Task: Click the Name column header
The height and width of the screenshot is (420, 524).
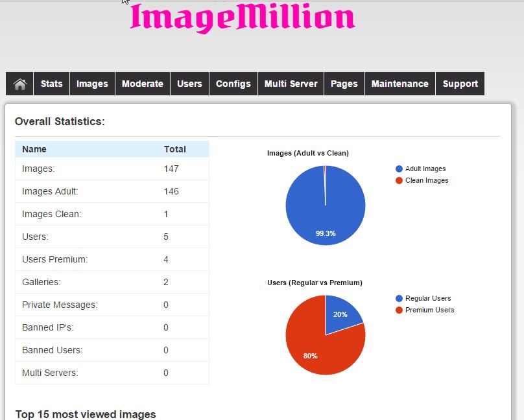Action: click(34, 149)
